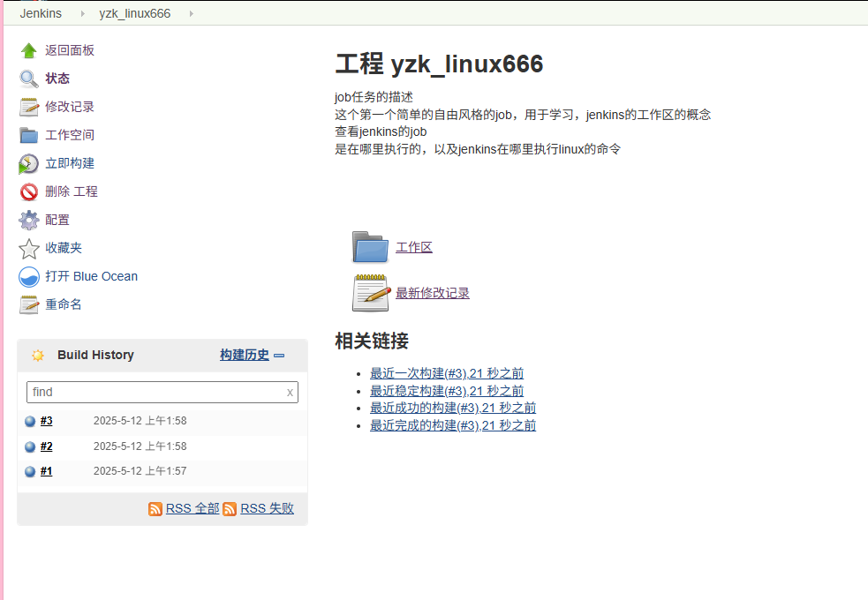The image size is (868, 600).
Task: Select 返回面板 menu text
Action: click(x=70, y=50)
